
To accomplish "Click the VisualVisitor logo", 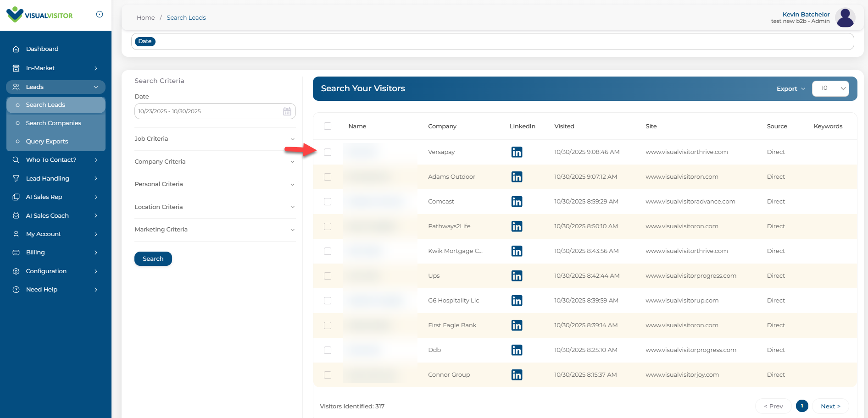I will pos(39,15).
